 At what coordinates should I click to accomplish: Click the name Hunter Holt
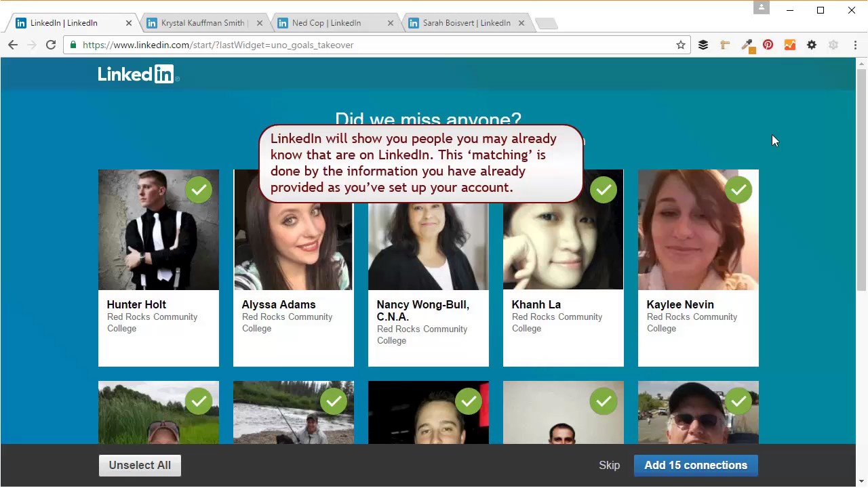[x=136, y=304]
